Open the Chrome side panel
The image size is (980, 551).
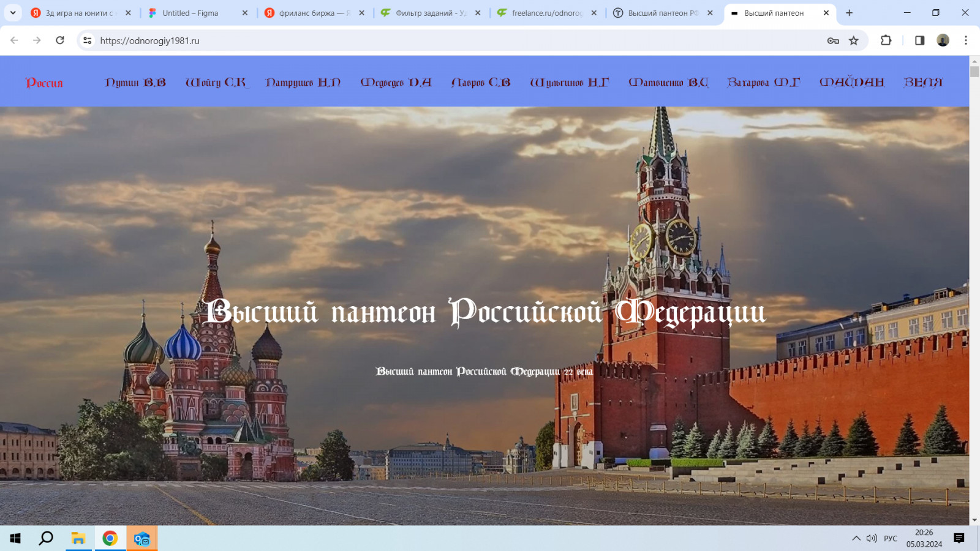click(x=919, y=40)
